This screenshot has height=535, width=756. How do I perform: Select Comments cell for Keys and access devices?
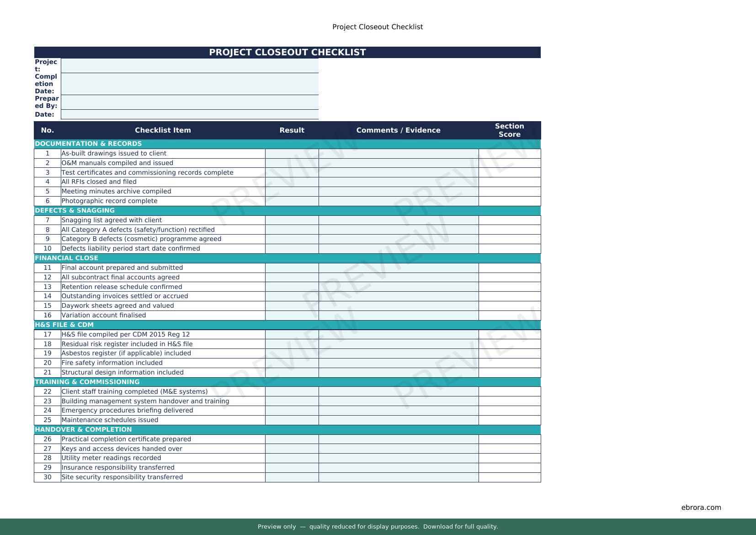pyautogui.click(x=398, y=449)
